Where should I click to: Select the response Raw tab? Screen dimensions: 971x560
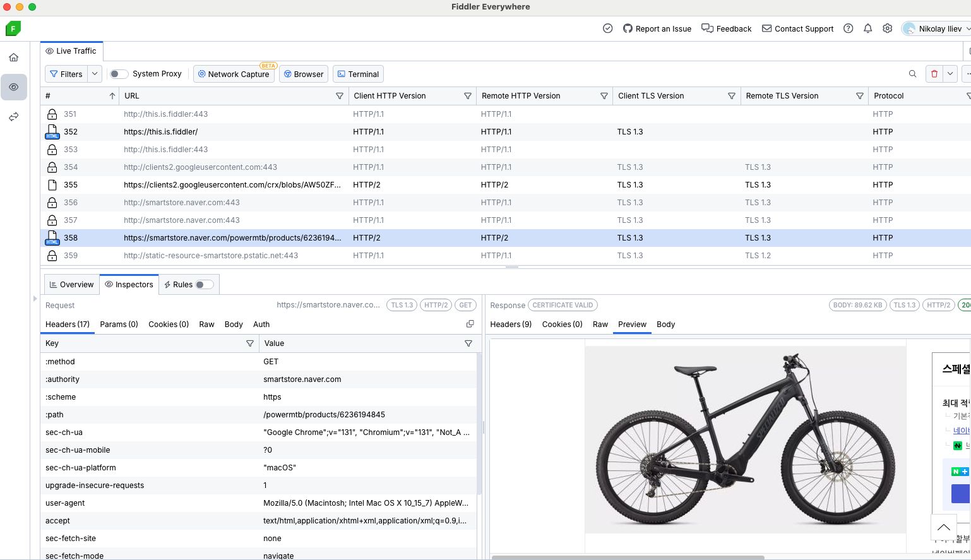[x=600, y=325]
